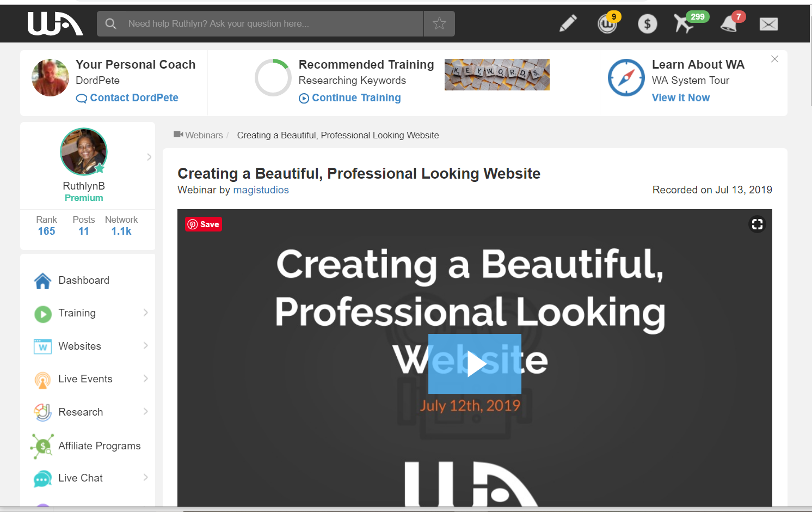Click the Websites W icon
The image size is (812, 512).
pyautogui.click(x=42, y=346)
